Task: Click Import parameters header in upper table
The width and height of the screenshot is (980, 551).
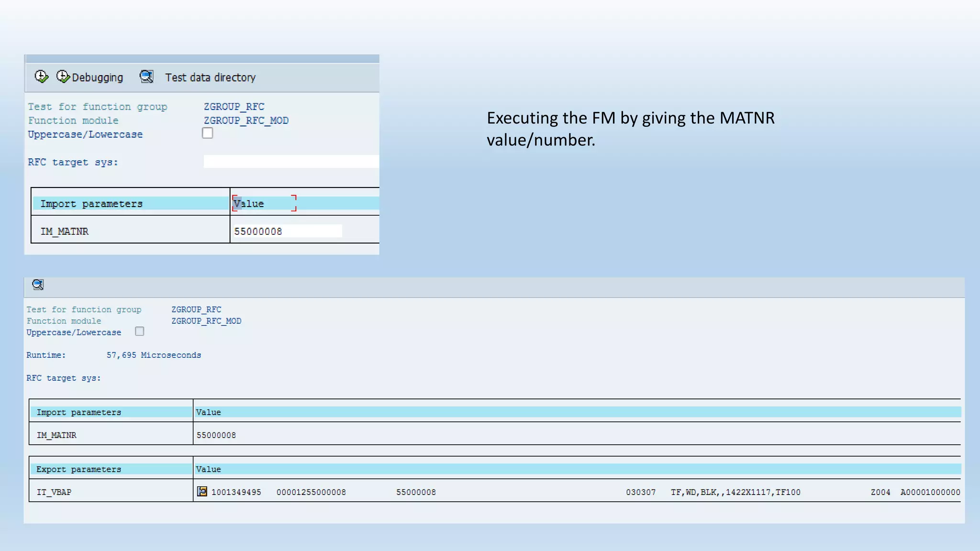Action: tap(131, 203)
